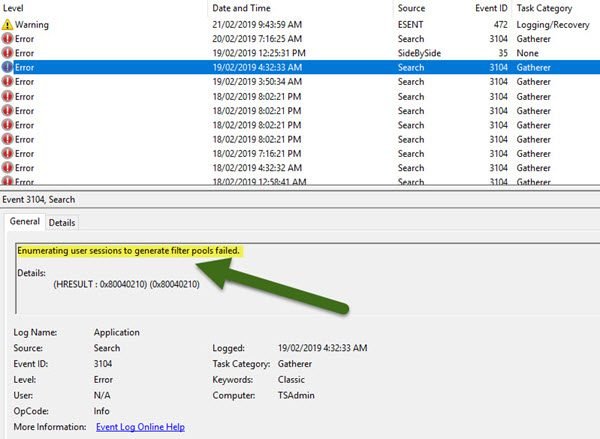This screenshot has width=600, height=439.
Task: Select the Event ID 472 cell
Action: (501, 24)
